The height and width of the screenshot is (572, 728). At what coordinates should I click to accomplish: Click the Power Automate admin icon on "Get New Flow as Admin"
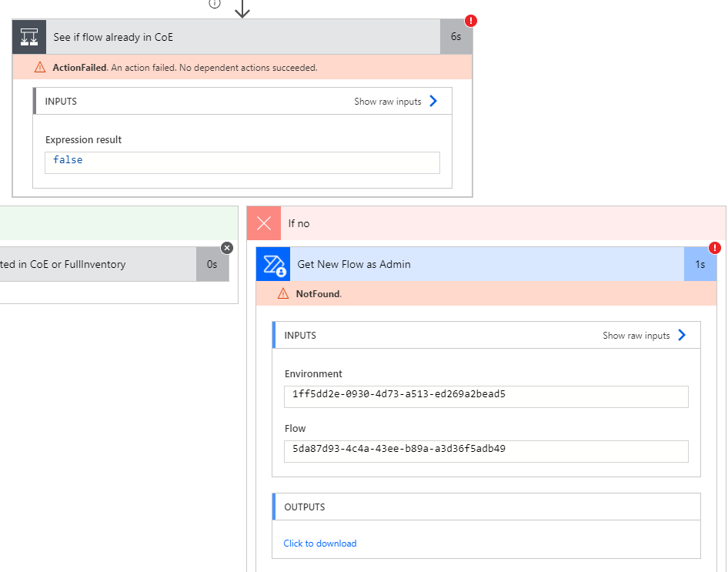pos(272,264)
